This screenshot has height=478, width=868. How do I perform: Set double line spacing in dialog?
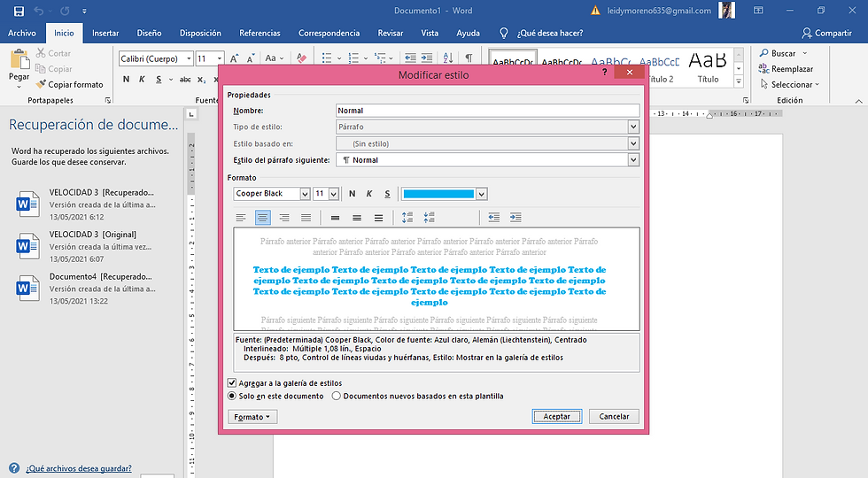tap(378, 218)
